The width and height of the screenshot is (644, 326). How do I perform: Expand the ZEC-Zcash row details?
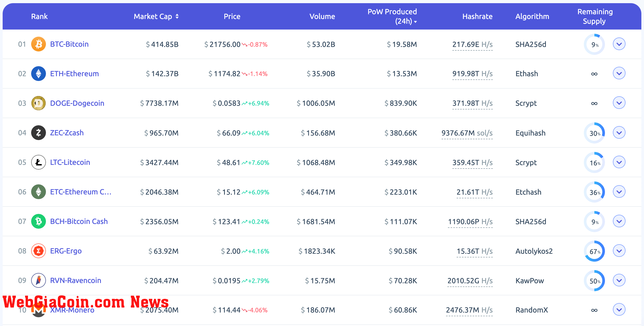[619, 132]
